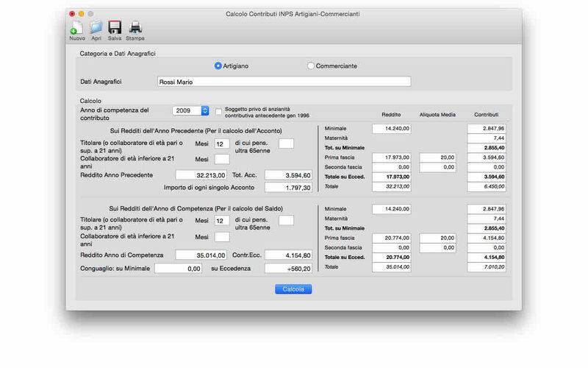Click Totale reddito 35.014,00 cell in results table

[392, 267]
